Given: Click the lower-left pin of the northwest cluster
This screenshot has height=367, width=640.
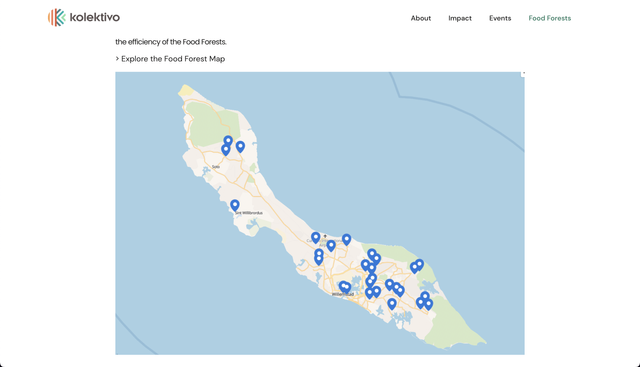Looking at the screenshot, I should [226, 150].
